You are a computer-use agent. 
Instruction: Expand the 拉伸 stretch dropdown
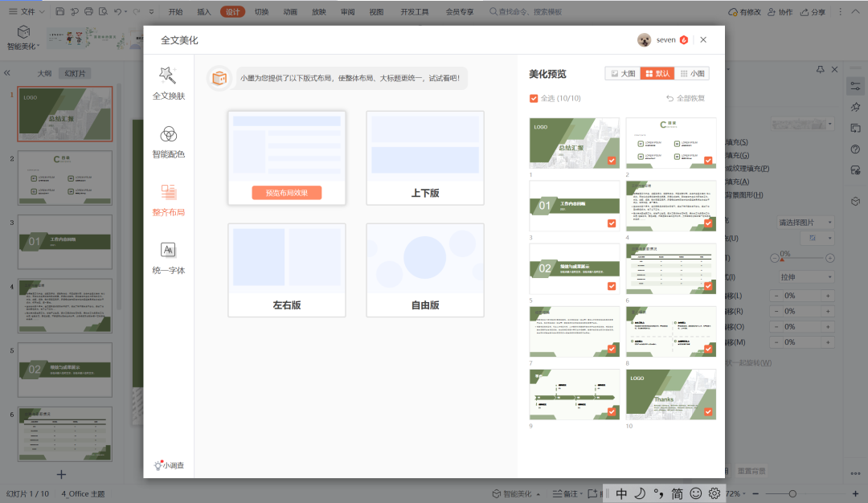(x=805, y=276)
